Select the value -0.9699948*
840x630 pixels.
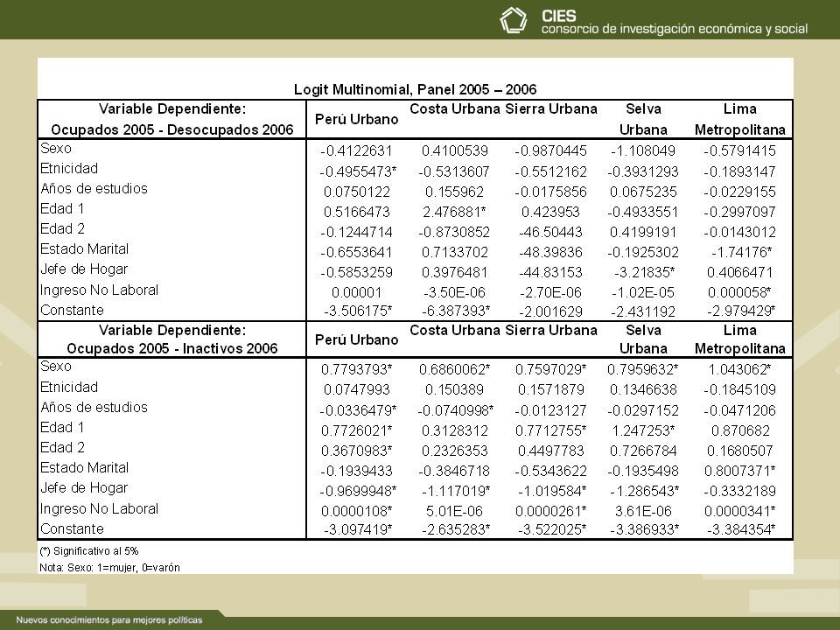(x=358, y=491)
